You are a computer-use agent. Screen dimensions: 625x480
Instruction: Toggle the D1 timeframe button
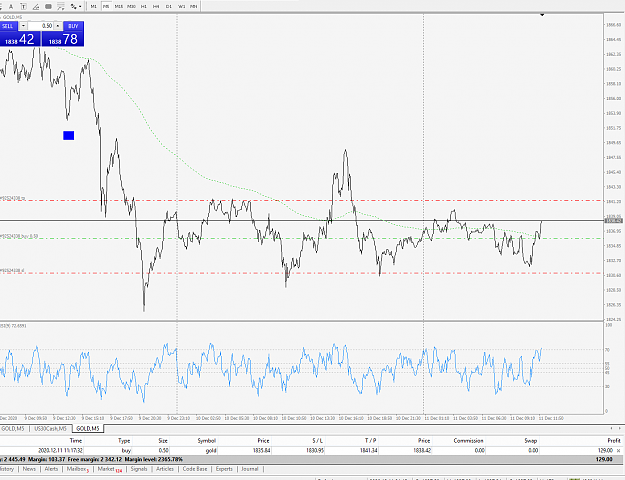(x=169, y=6)
